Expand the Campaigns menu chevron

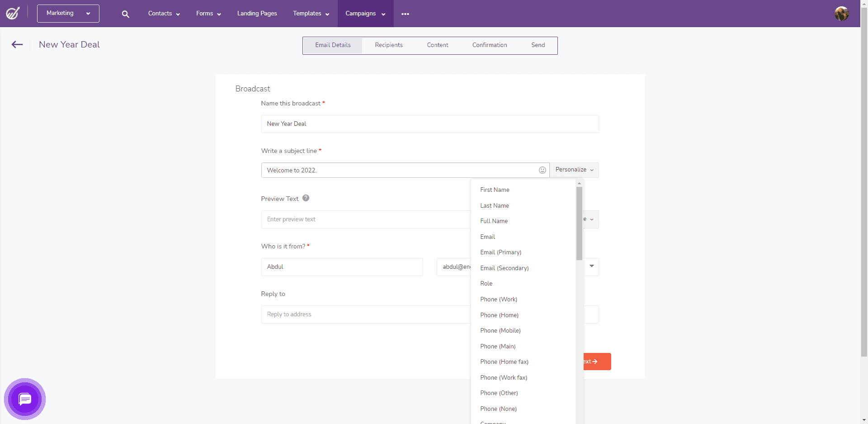click(383, 14)
